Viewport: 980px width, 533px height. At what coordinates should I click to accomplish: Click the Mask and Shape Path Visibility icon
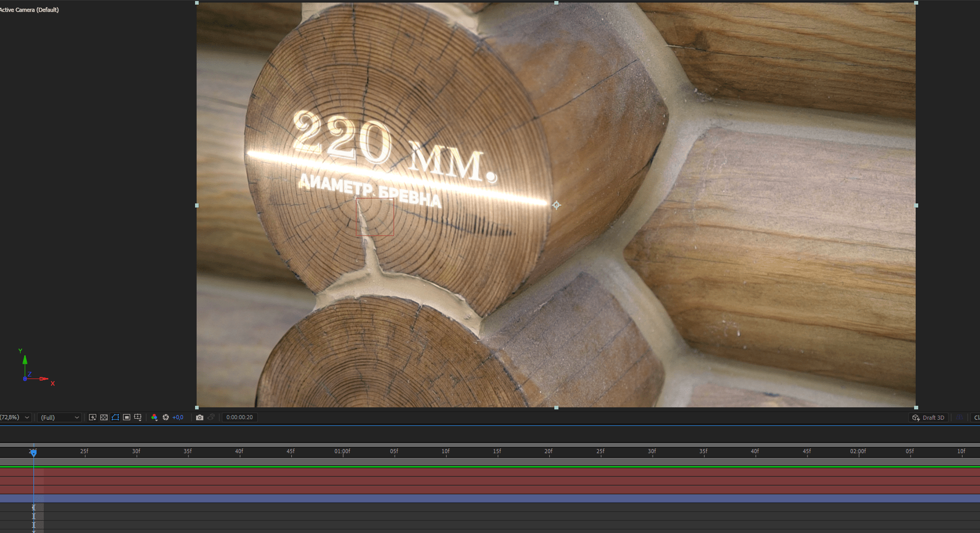tap(115, 417)
